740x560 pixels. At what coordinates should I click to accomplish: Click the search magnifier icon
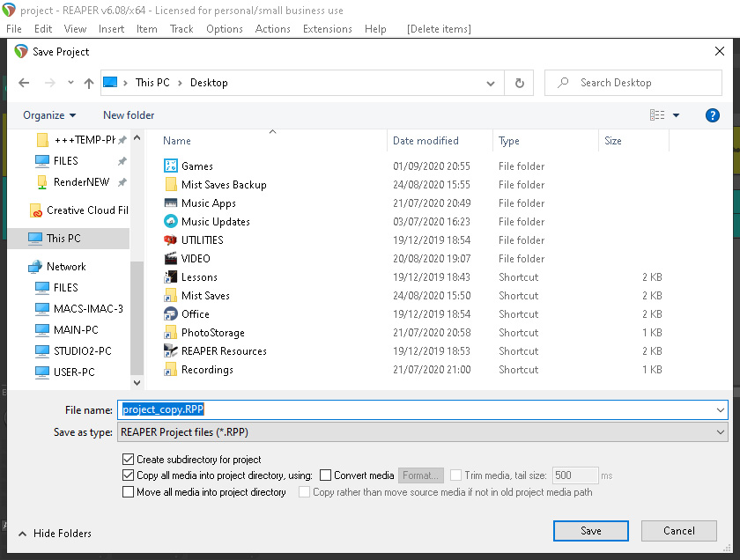[x=563, y=83]
